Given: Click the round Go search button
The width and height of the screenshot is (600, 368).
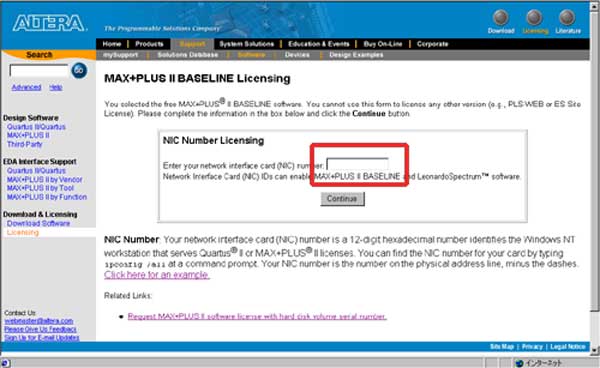Looking at the screenshot, I should coord(79,70).
